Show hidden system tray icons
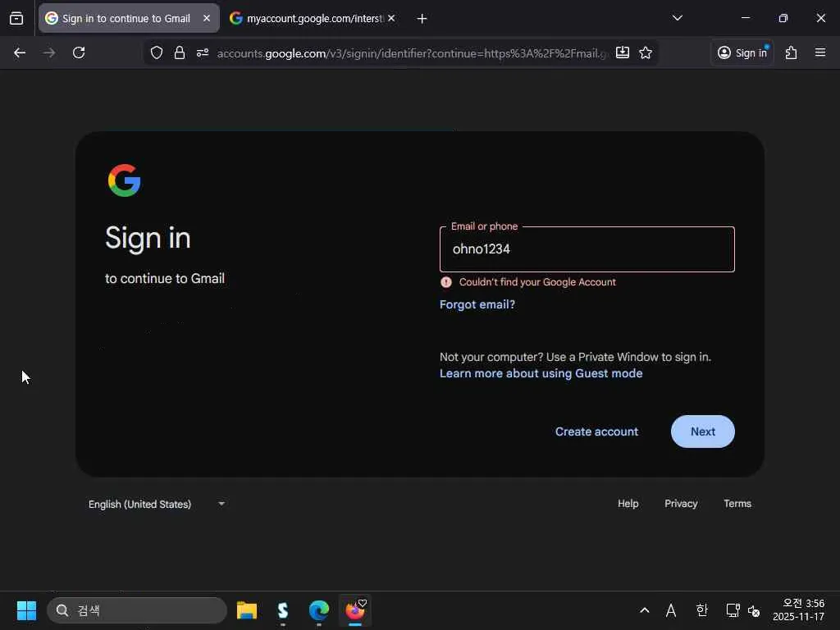The height and width of the screenshot is (630, 840). (645, 610)
